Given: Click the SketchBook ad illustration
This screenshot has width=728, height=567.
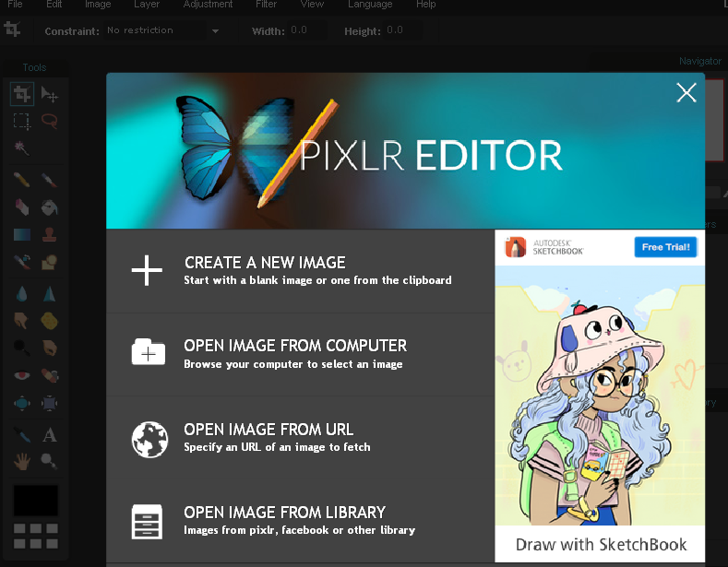Looking at the screenshot, I should coord(600,396).
